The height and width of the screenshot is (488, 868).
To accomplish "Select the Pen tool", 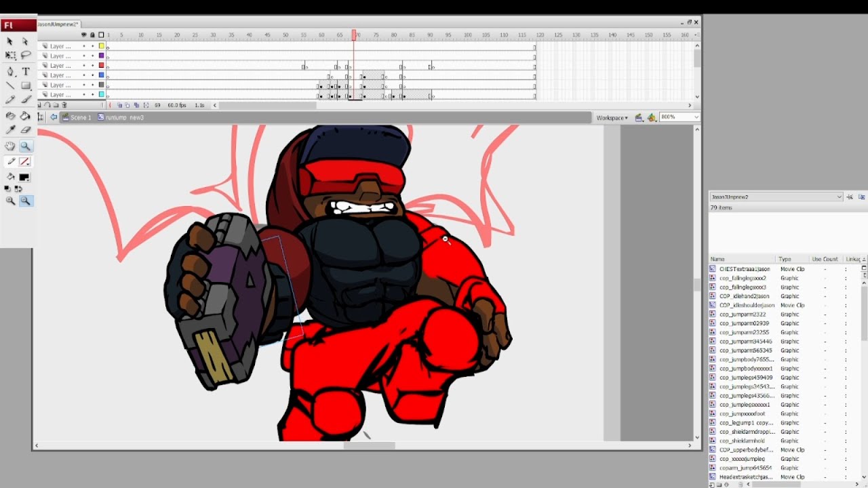I will point(10,71).
